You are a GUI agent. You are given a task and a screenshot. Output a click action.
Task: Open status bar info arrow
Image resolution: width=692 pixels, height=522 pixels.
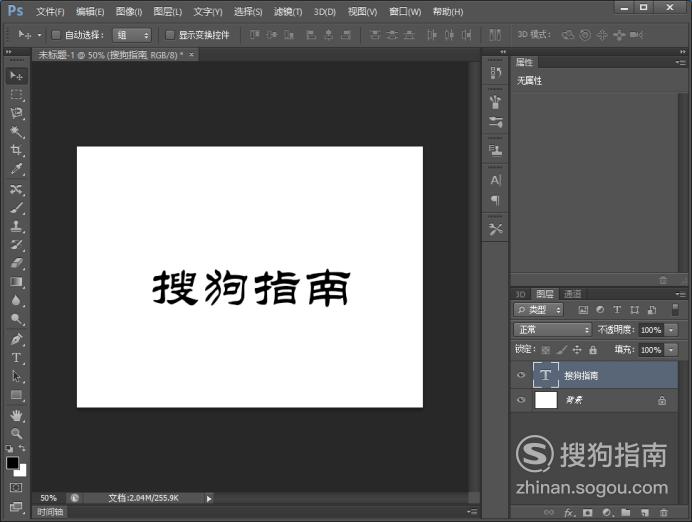tap(209, 499)
